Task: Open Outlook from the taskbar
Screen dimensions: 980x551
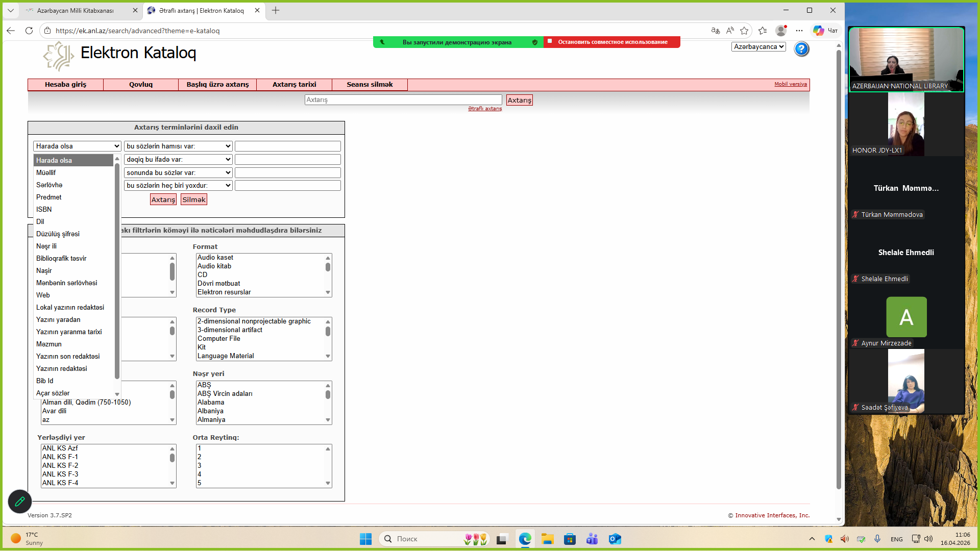Action: click(615, 539)
